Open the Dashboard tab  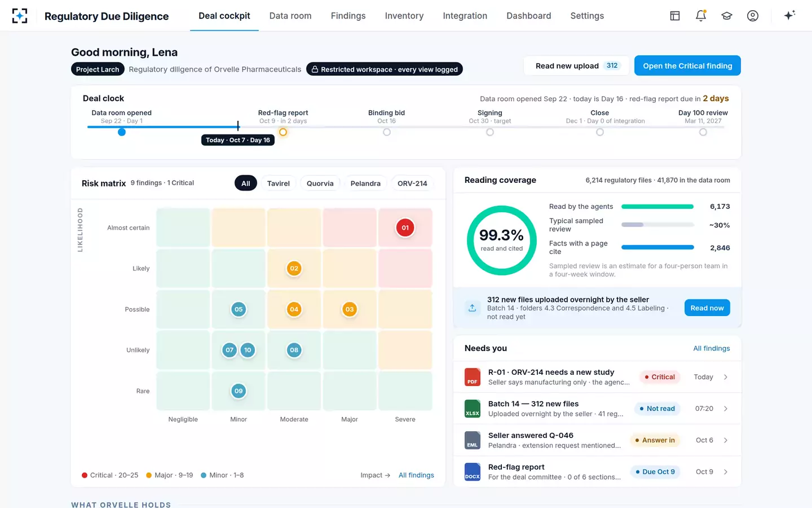pyautogui.click(x=529, y=16)
